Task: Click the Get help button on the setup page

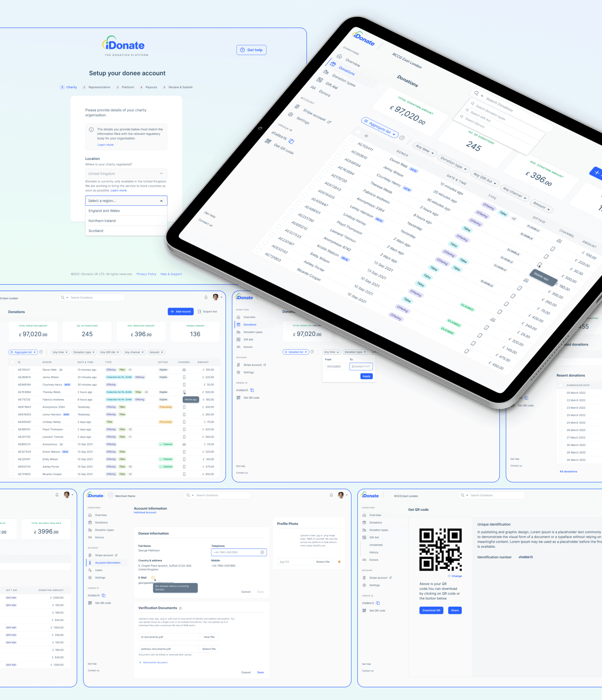Action: [x=251, y=50]
